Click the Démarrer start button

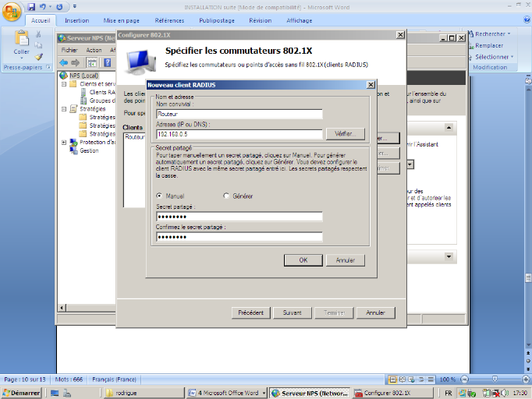click(21, 393)
